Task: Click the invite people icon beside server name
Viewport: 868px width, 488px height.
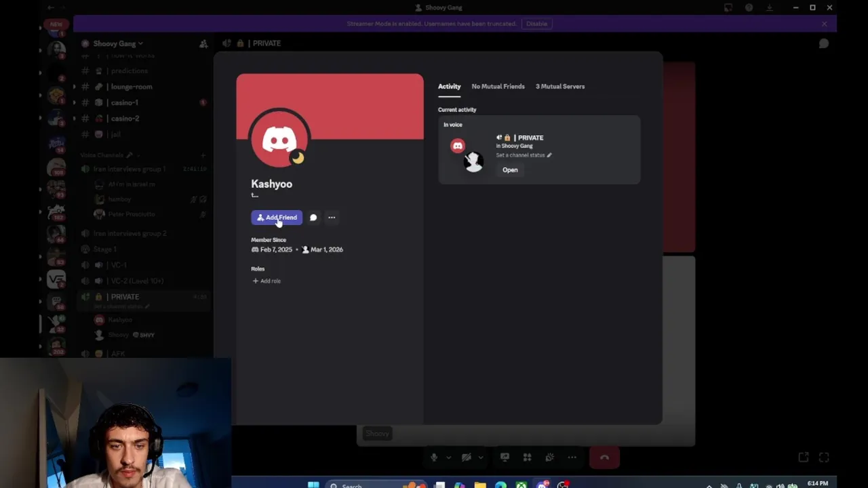Action: coord(203,43)
